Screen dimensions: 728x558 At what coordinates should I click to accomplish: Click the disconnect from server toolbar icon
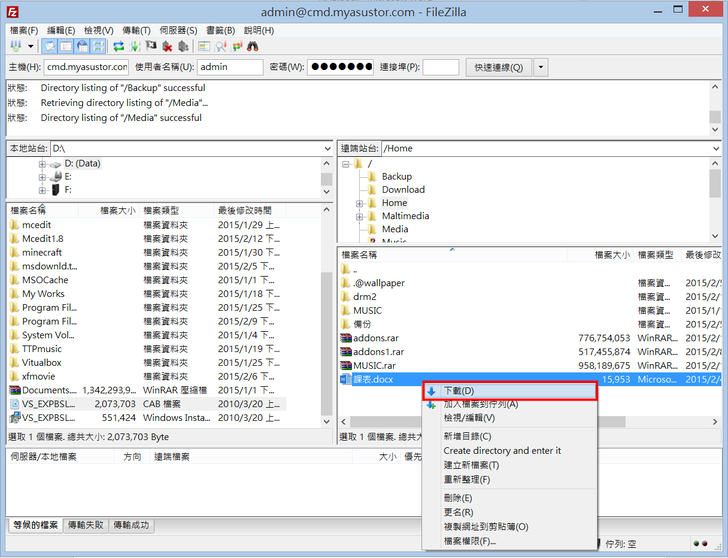tap(167, 46)
